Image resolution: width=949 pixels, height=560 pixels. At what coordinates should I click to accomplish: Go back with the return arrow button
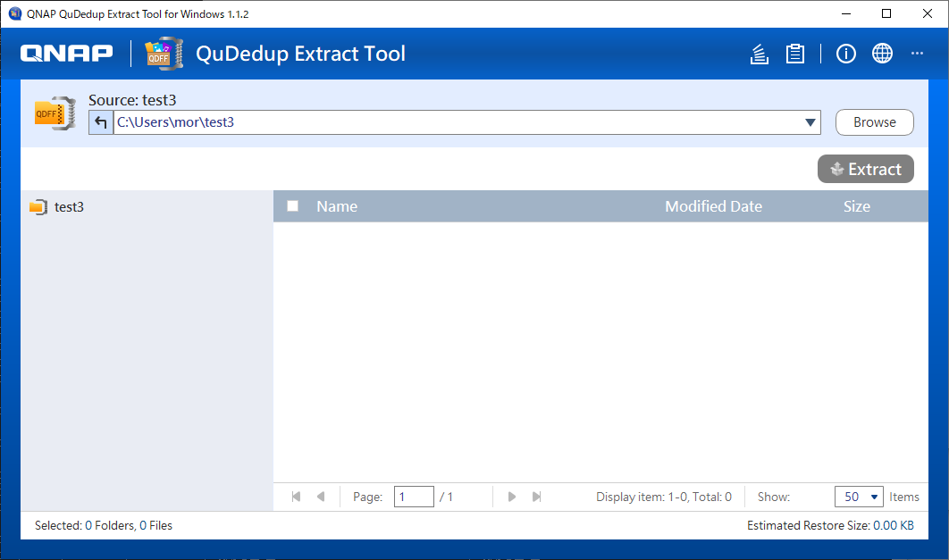pos(101,122)
